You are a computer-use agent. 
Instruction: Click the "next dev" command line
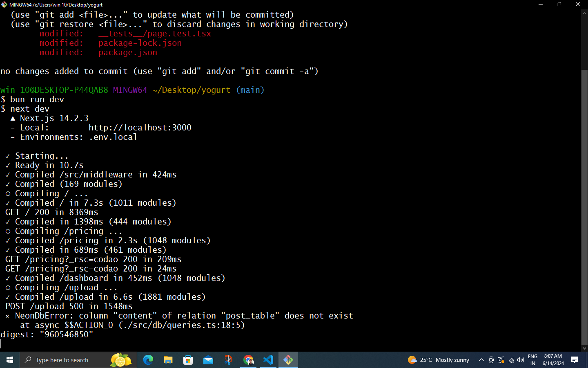pos(25,109)
